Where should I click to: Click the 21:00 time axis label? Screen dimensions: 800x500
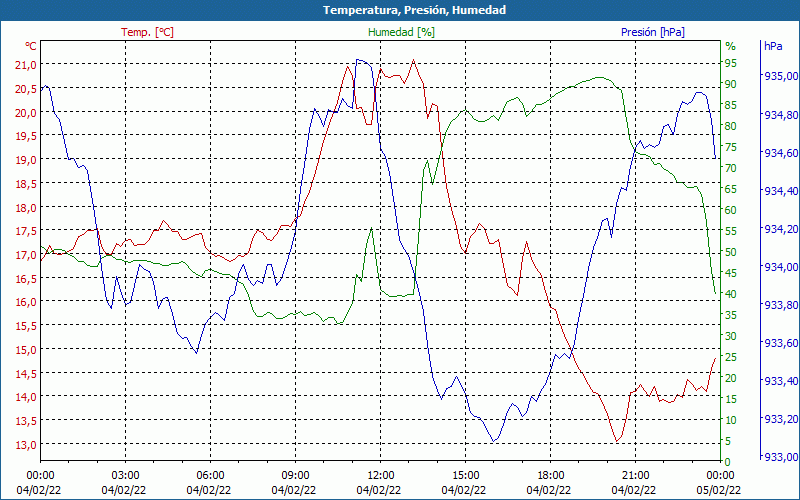click(635, 476)
